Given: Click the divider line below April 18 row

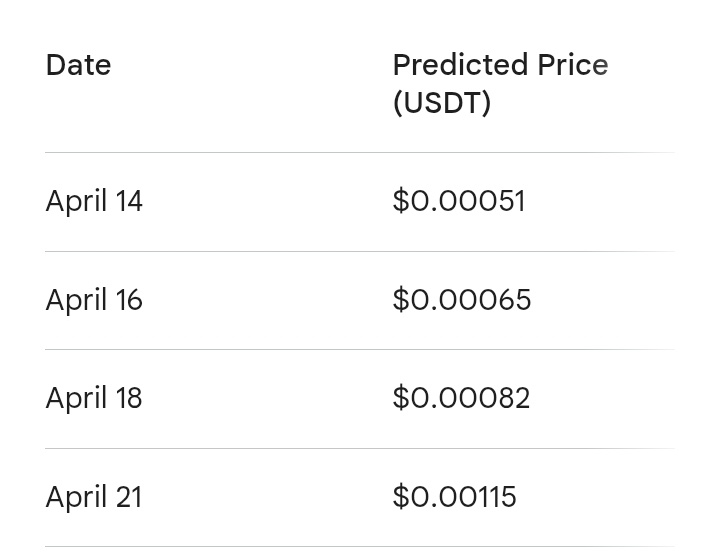Looking at the screenshot, I should (x=360, y=448).
